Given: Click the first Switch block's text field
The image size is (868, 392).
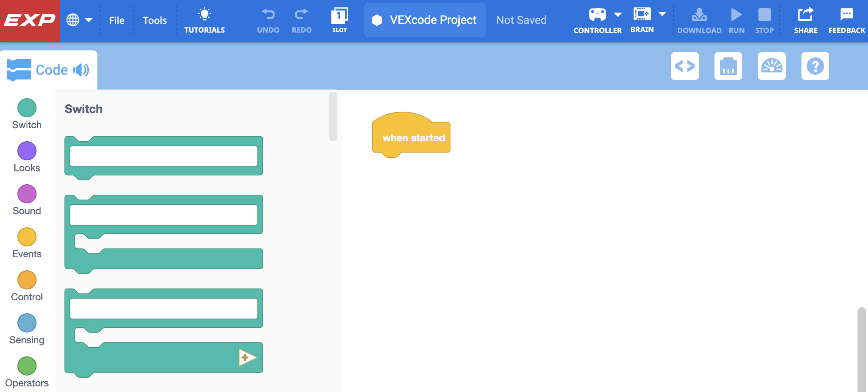Looking at the screenshot, I should pyautogui.click(x=164, y=156).
